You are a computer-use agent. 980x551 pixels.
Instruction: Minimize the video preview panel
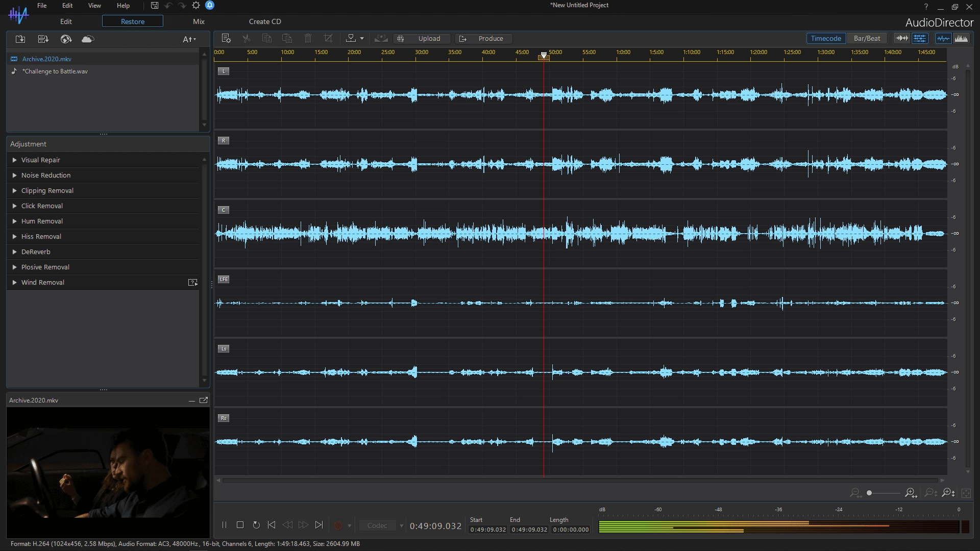[x=192, y=401]
